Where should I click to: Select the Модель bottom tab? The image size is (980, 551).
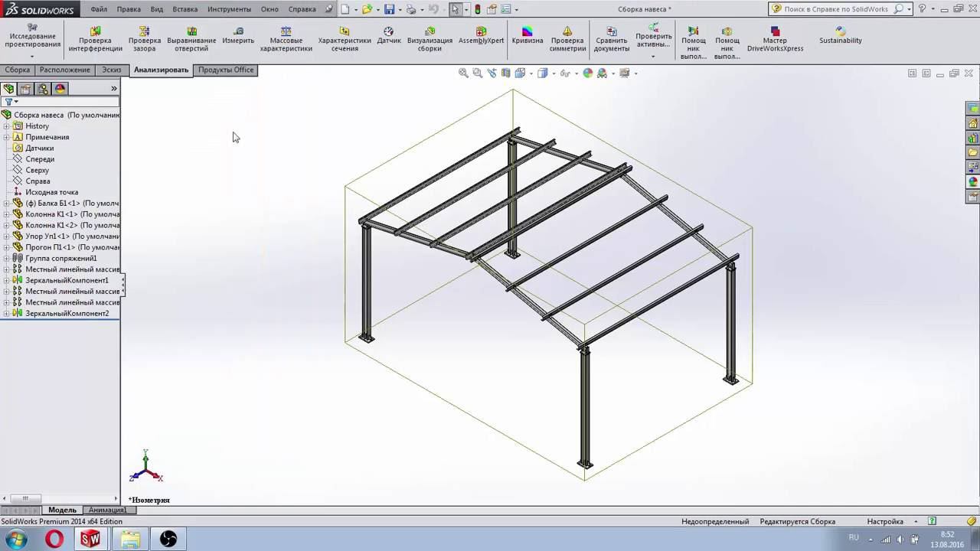[62, 510]
